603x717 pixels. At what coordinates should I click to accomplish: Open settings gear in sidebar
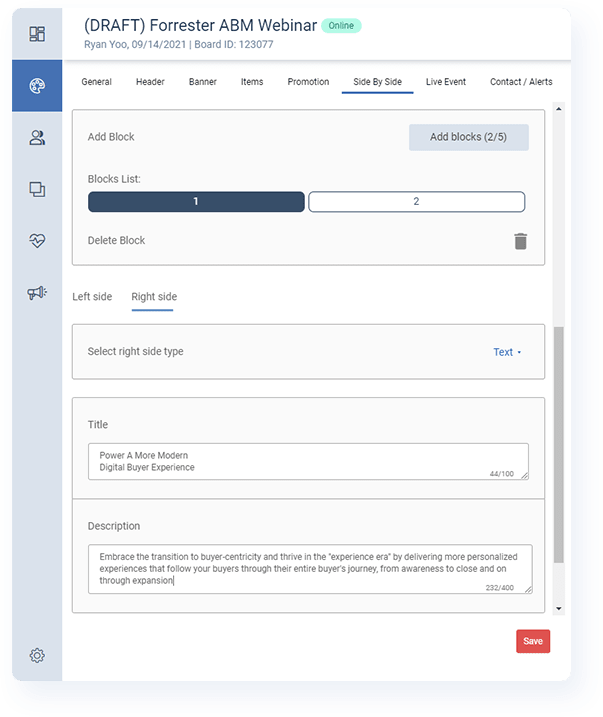pyautogui.click(x=37, y=656)
